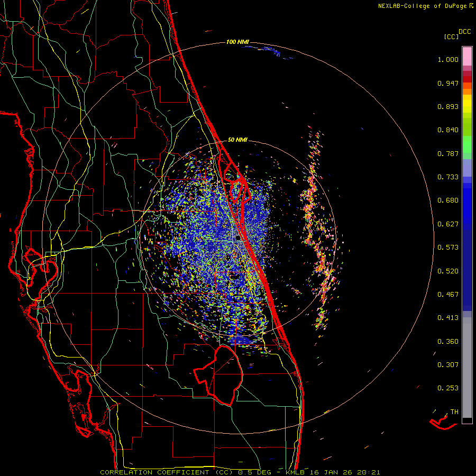Click the 0.787 scale value
This screenshot has height=476, width=476.
point(448,153)
